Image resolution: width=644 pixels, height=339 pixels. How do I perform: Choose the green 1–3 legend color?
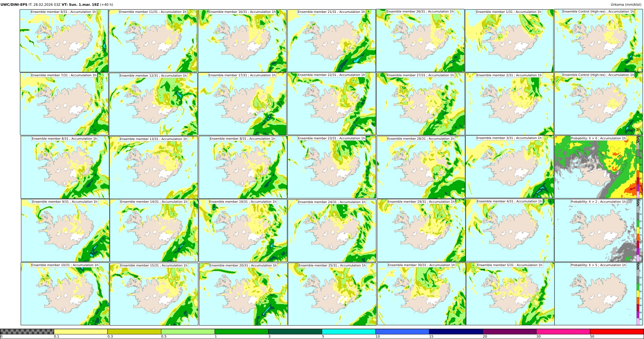pyautogui.click(x=241, y=332)
